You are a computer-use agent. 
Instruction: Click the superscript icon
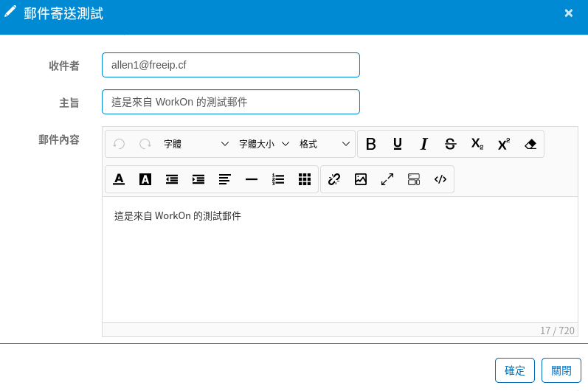(504, 144)
